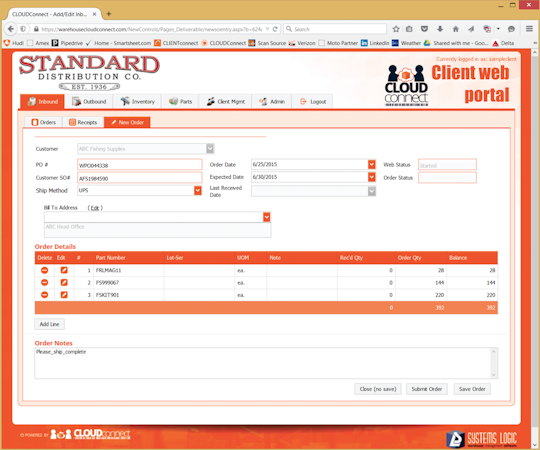Click the Submit Order button
This screenshot has height=450, width=540.
click(427, 389)
